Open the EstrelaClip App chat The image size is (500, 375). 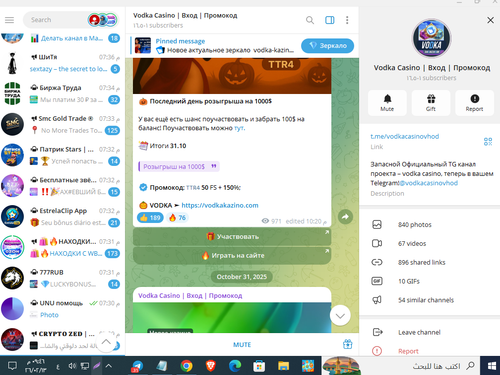point(62,217)
